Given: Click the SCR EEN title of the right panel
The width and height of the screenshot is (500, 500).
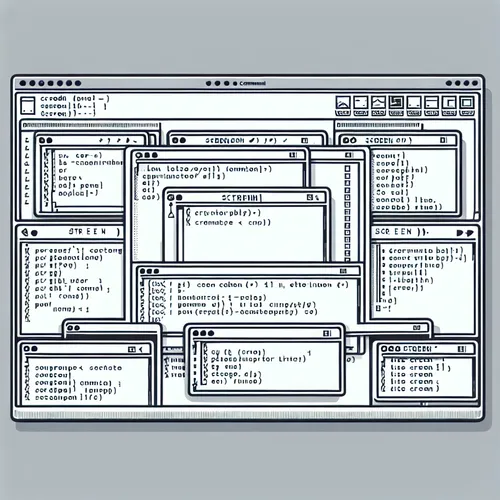Looking at the screenshot, I should 394,231.
